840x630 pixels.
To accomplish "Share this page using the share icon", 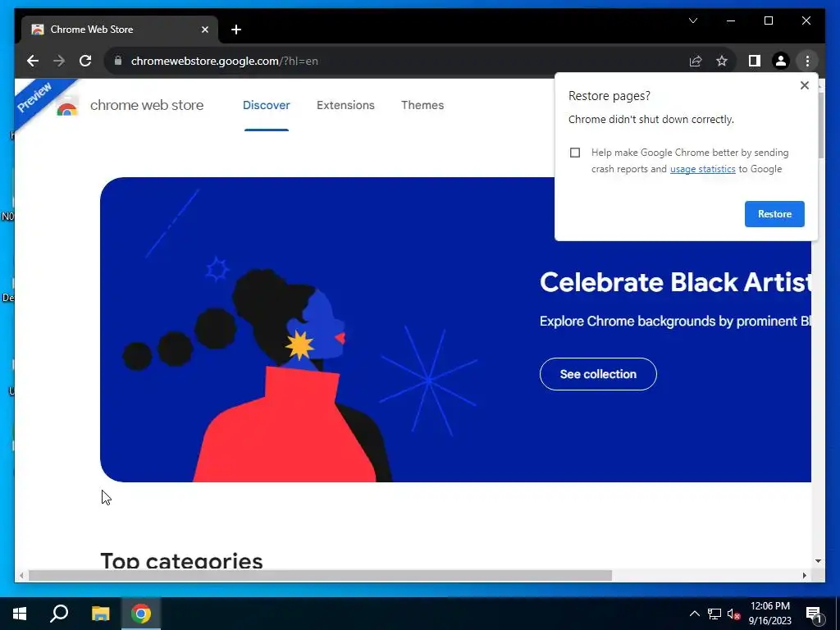I will click(696, 61).
